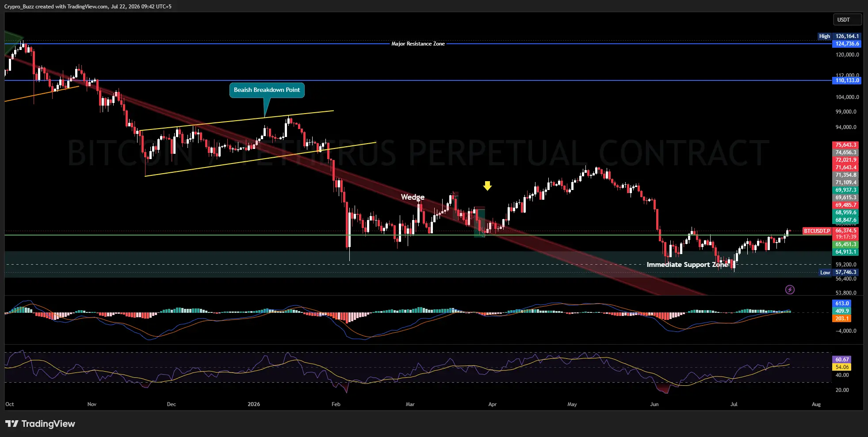Screen dimensions: 868x437
Task: Click the 68,847.6 green price label
Action: (846, 220)
